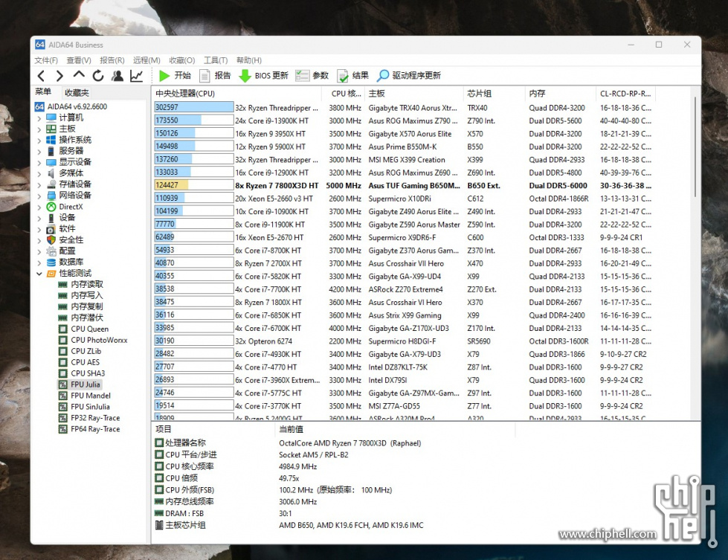Go forward with the right arrow toolbar icon
The width and height of the screenshot is (728, 560).
pyautogui.click(x=59, y=76)
